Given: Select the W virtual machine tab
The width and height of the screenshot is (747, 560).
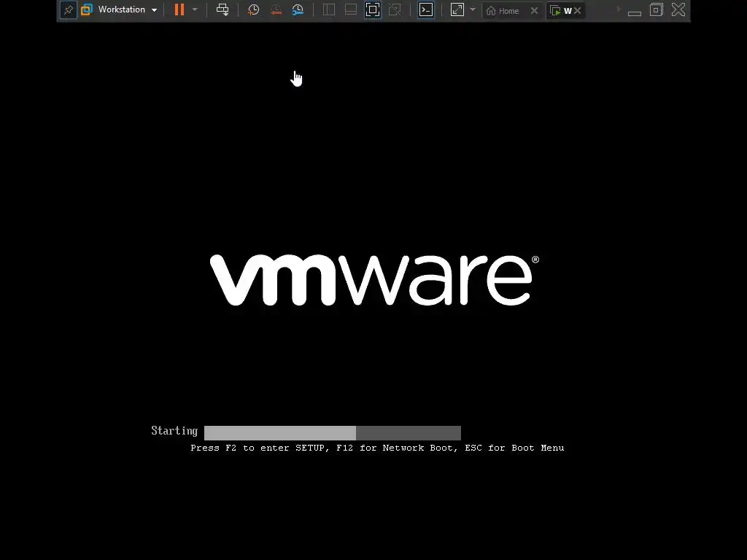Looking at the screenshot, I should coord(561,10).
